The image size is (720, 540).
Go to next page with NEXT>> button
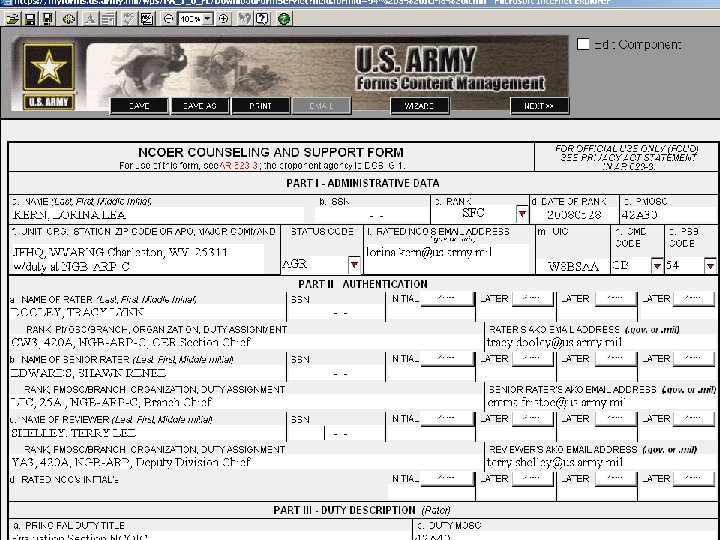pos(540,106)
